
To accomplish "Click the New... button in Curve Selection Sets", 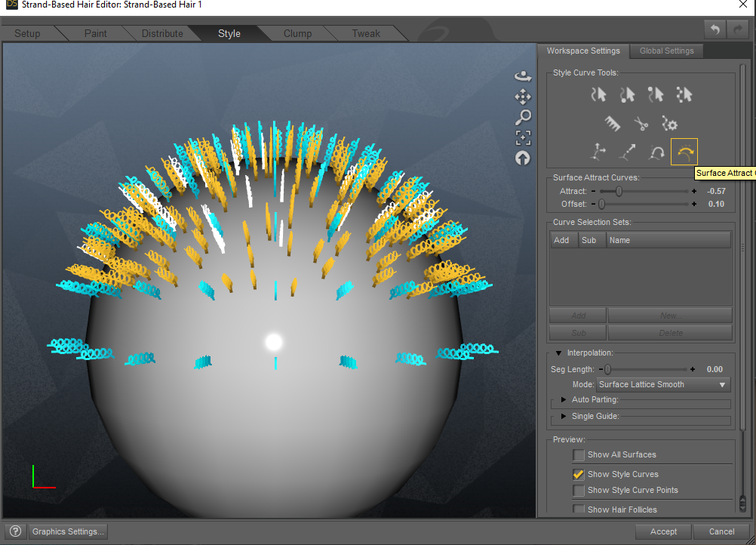I will coord(670,316).
